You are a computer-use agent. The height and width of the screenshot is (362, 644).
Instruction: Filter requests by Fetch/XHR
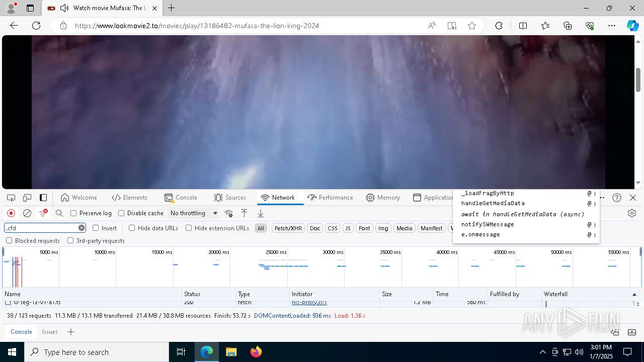(288, 228)
